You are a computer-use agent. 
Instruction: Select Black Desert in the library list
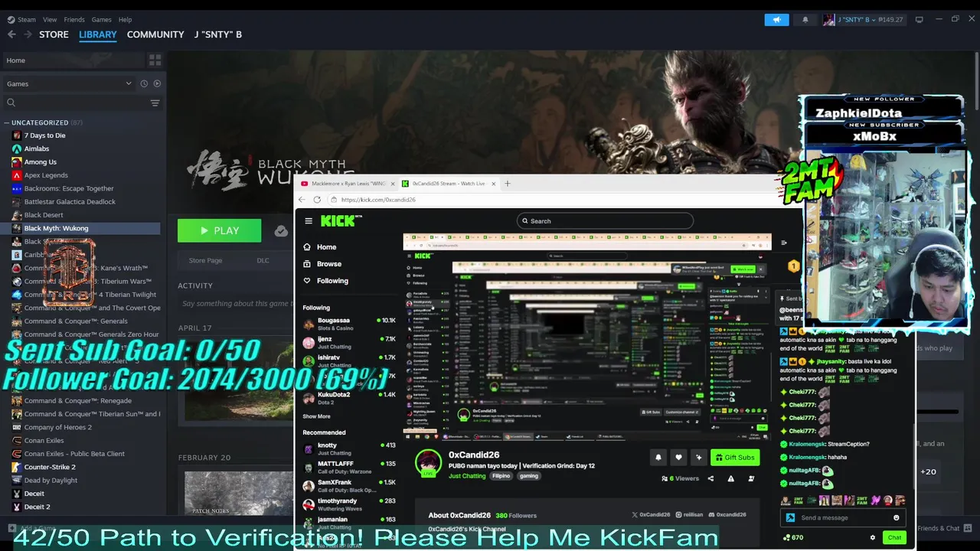coord(44,215)
